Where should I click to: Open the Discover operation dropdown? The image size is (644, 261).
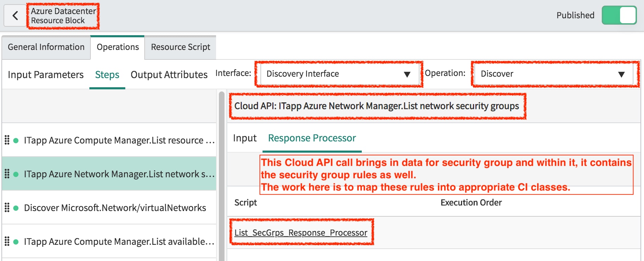(x=554, y=74)
